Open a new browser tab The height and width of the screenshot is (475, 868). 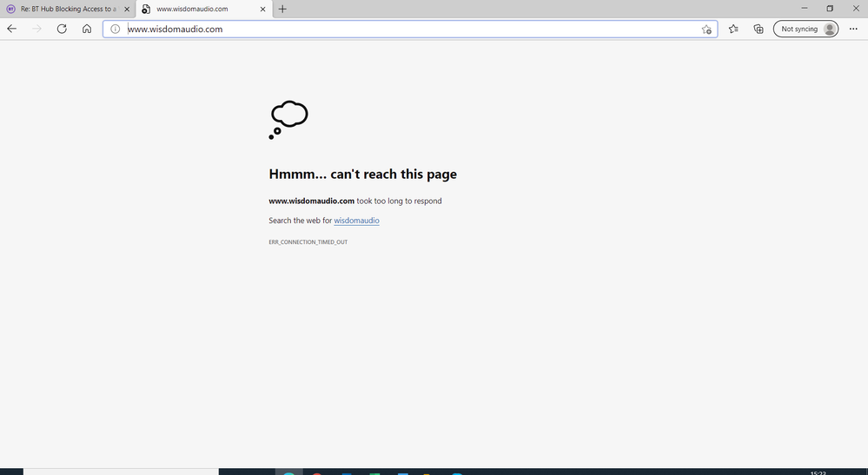point(282,9)
